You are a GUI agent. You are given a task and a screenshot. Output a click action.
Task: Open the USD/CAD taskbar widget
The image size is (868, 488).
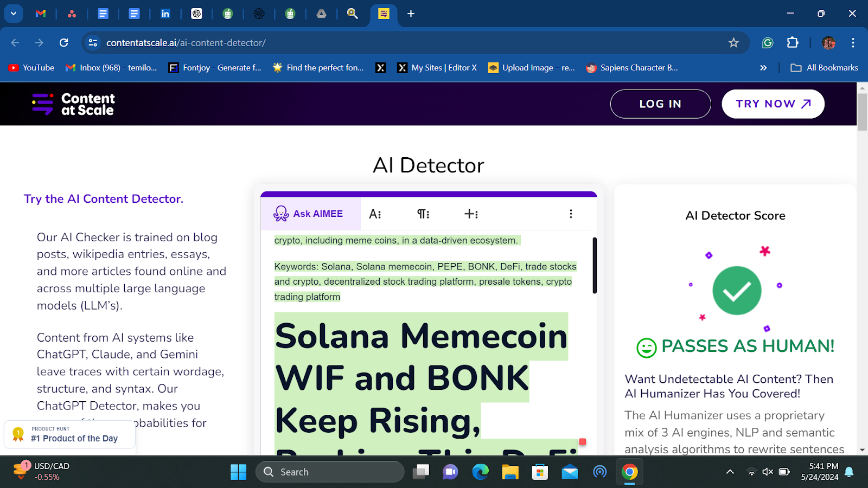tap(42, 471)
